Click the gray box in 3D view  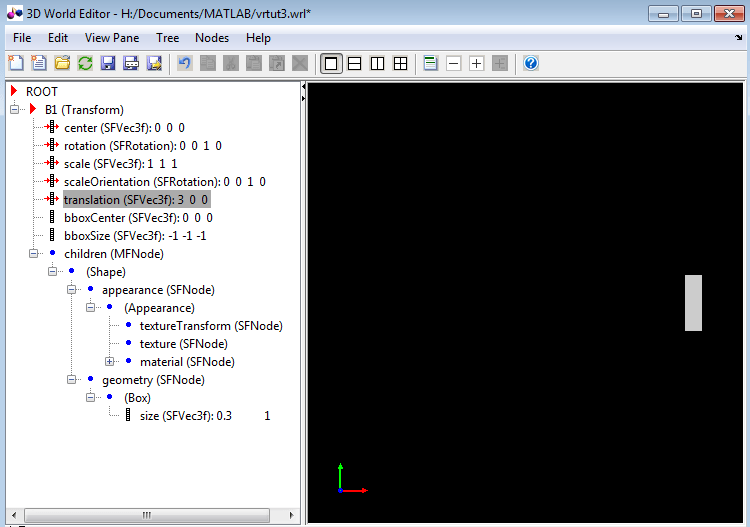coord(693,303)
